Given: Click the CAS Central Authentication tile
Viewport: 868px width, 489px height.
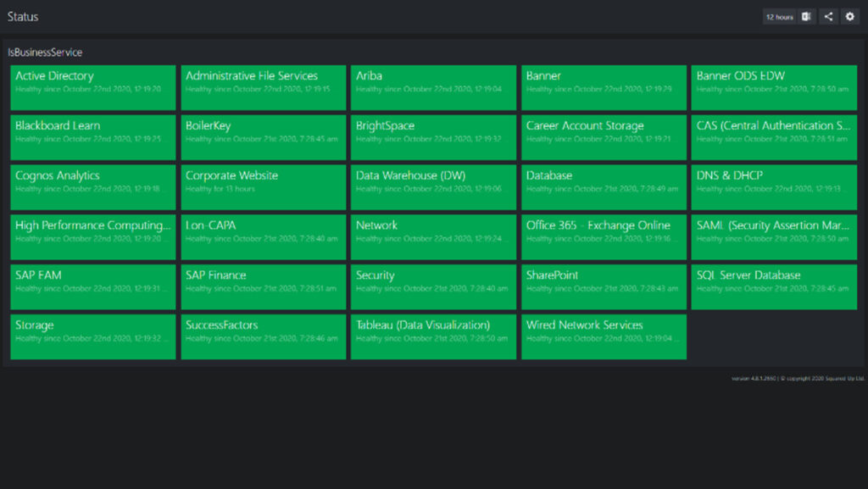Looking at the screenshot, I should click(x=774, y=137).
